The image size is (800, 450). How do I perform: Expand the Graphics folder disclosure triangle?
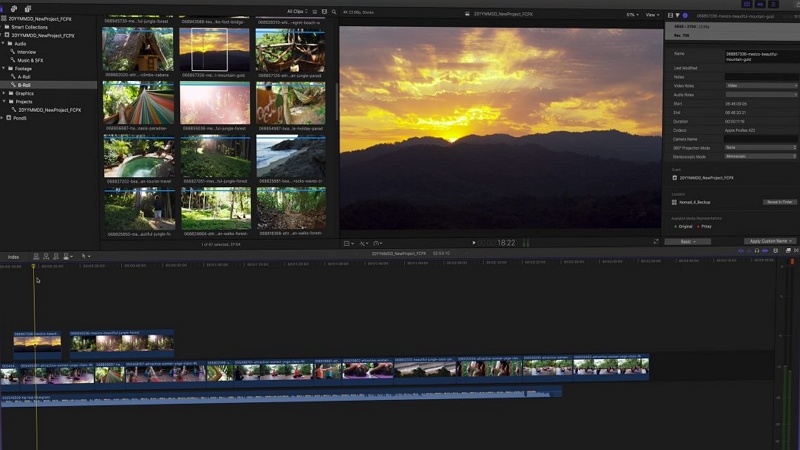(x=4, y=93)
